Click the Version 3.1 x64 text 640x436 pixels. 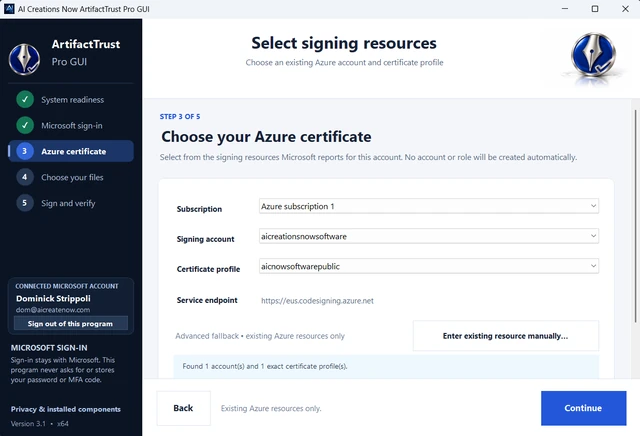pyautogui.click(x=40, y=424)
